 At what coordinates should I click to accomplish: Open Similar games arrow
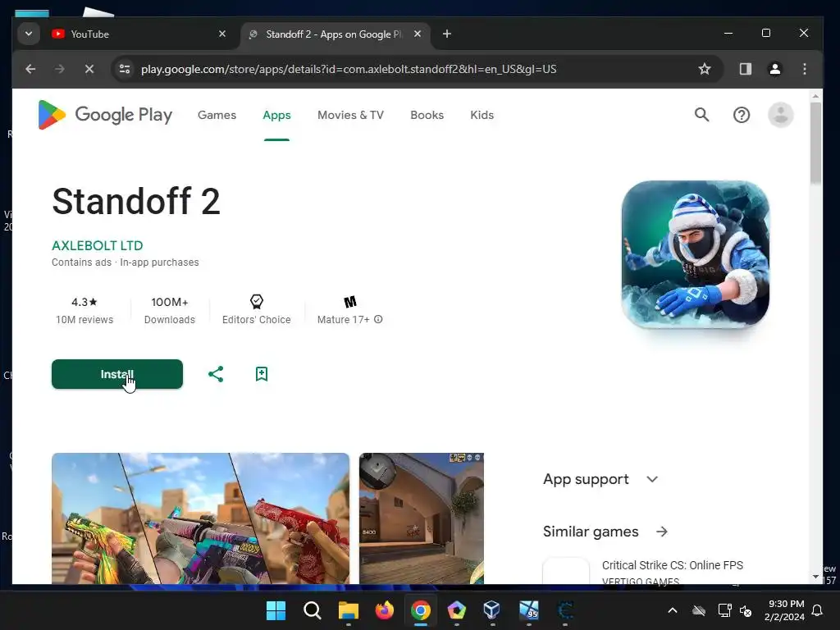[662, 532]
